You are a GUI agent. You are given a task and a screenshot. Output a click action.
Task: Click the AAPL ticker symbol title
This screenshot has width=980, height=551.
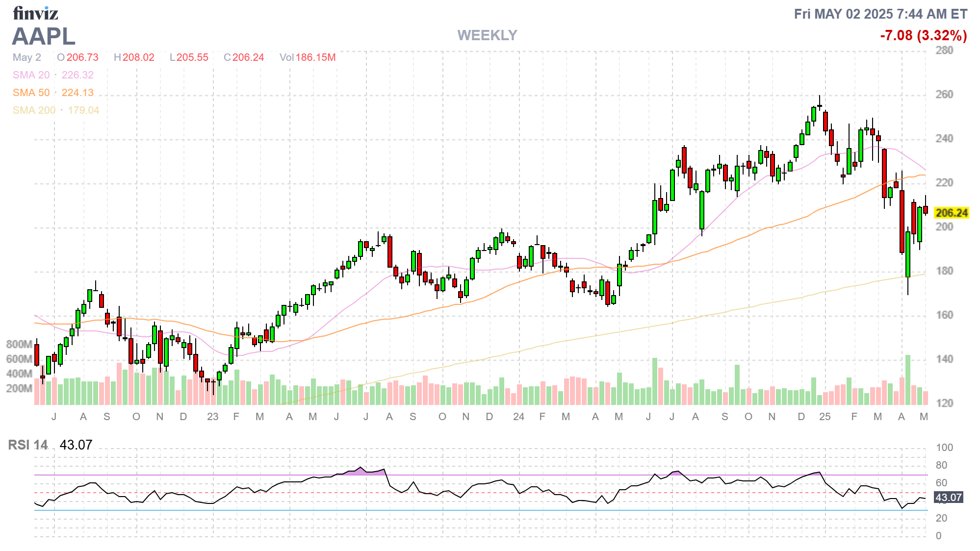tap(44, 36)
